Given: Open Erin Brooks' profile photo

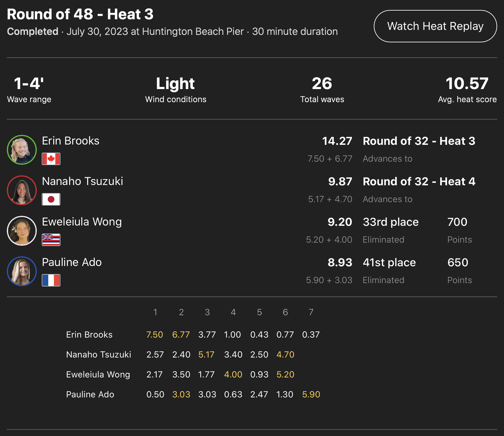Looking at the screenshot, I should pos(22,150).
